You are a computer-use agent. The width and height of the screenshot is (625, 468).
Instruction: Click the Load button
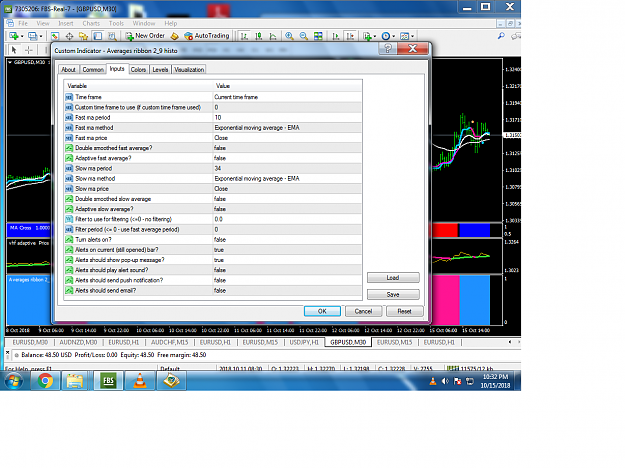click(x=393, y=277)
